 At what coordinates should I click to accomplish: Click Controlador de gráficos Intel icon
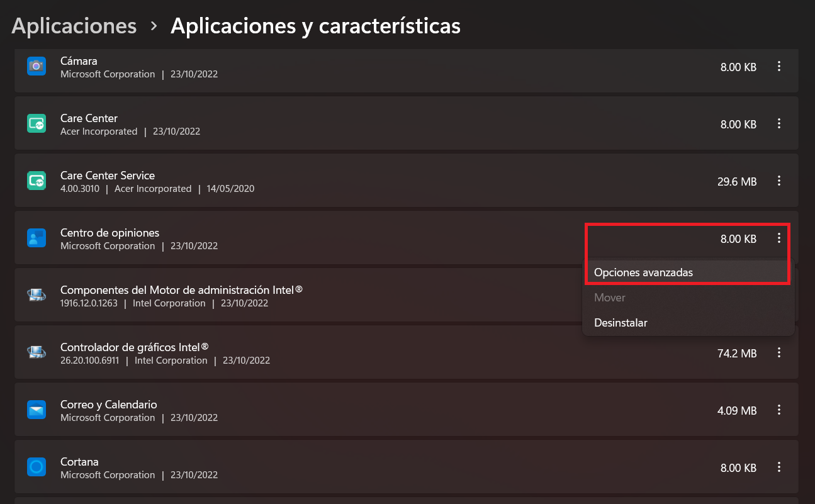[37, 352]
